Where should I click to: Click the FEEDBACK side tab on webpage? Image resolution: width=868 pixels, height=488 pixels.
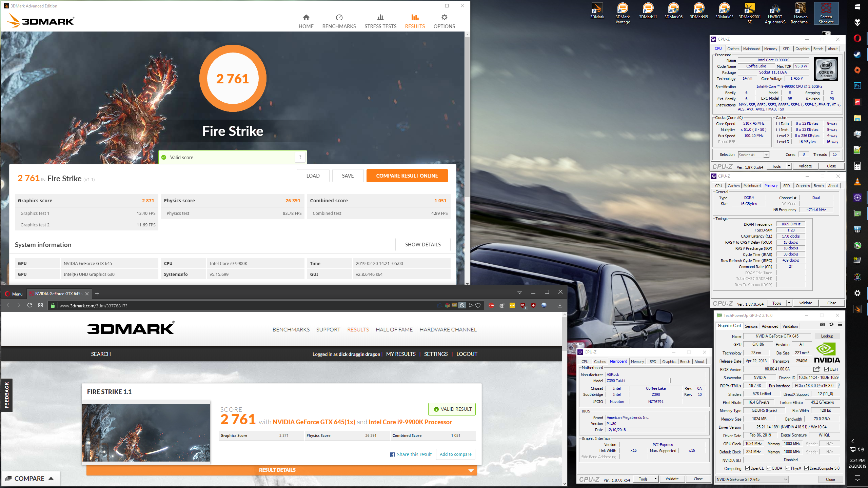pyautogui.click(x=7, y=395)
